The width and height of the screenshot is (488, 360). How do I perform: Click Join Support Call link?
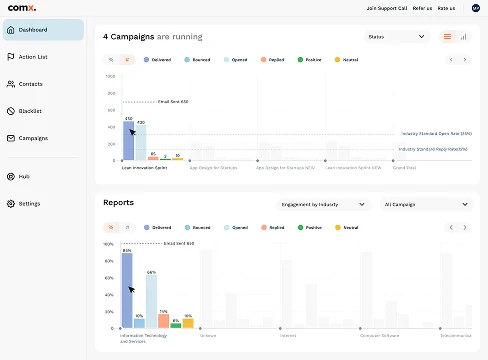pyautogui.click(x=387, y=8)
